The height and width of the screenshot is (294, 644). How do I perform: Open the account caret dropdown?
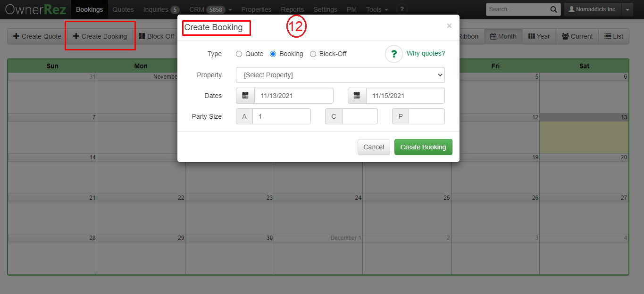[627, 9]
